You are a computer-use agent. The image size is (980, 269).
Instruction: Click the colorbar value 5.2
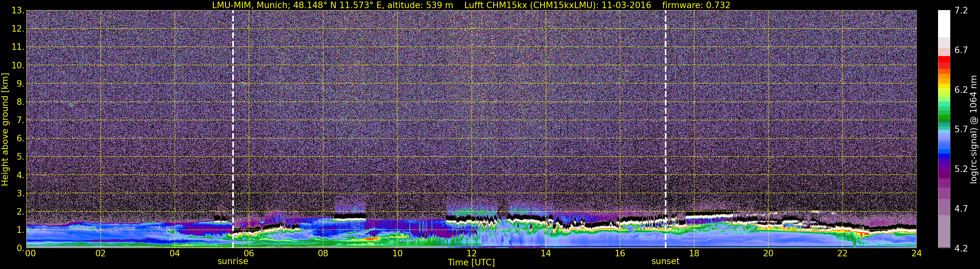pyautogui.click(x=961, y=169)
